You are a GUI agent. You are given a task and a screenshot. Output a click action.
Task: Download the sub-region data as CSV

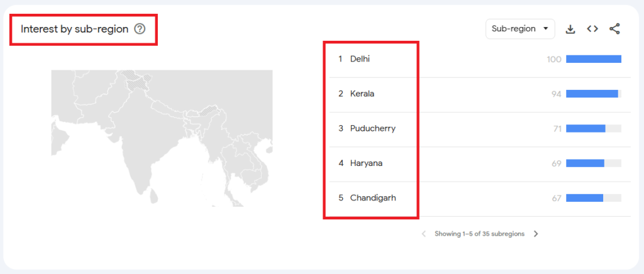pos(570,29)
